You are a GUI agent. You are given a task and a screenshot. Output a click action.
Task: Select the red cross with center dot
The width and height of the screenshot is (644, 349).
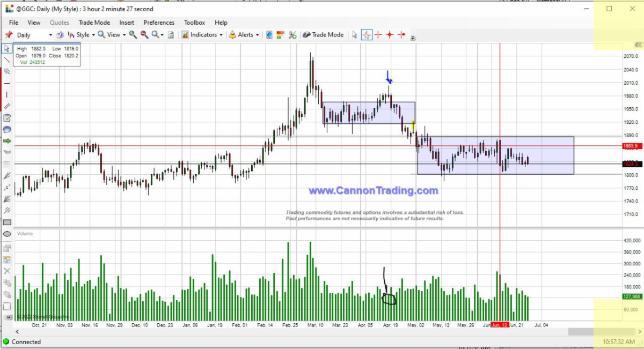point(390,35)
